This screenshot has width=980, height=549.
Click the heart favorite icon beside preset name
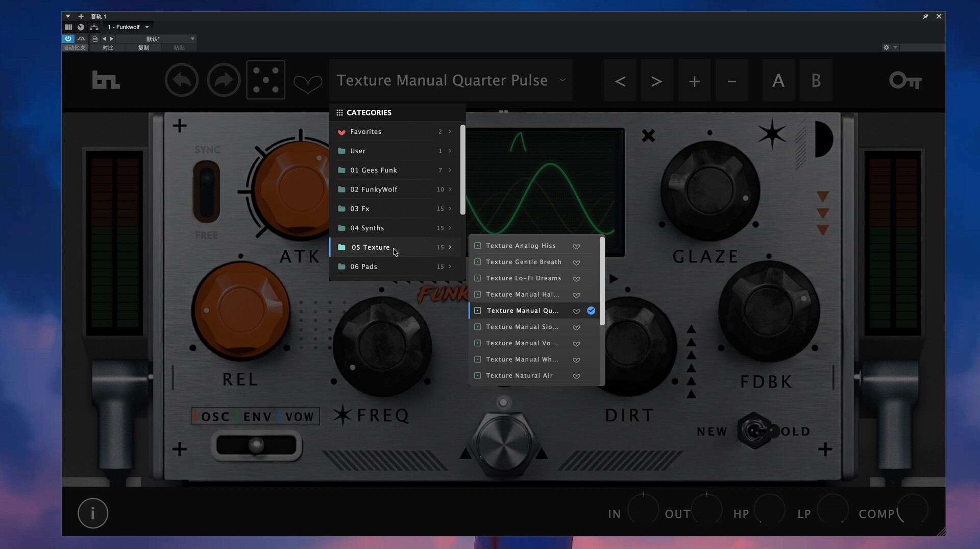pos(307,83)
